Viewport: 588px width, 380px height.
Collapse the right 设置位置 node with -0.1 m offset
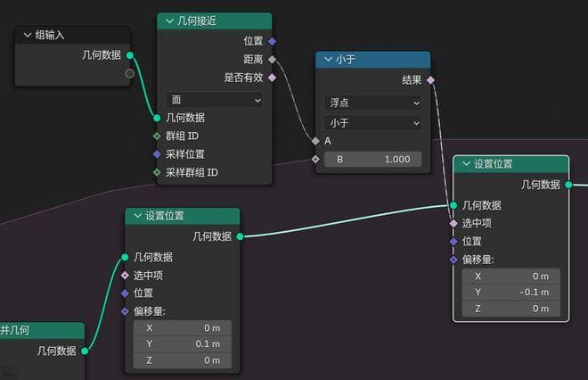466,163
